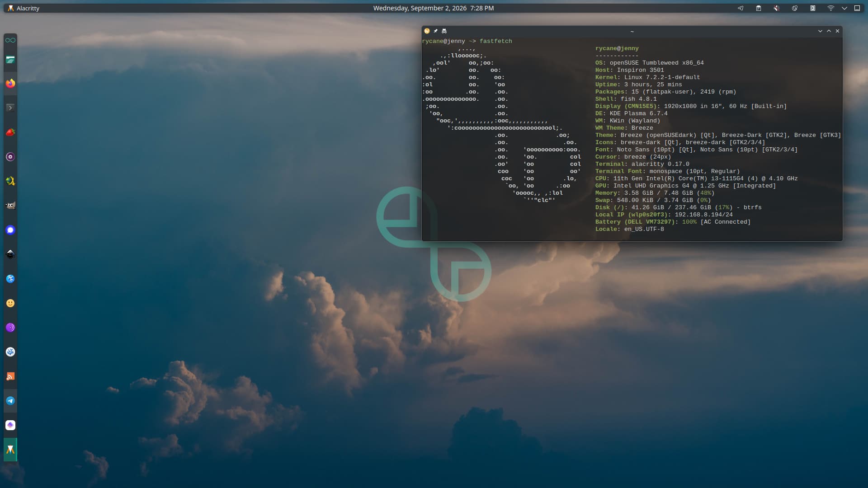Viewport: 868px width, 488px height.
Task: Toggle the Wi-Fi network tray icon
Action: (x=830, y=8)
